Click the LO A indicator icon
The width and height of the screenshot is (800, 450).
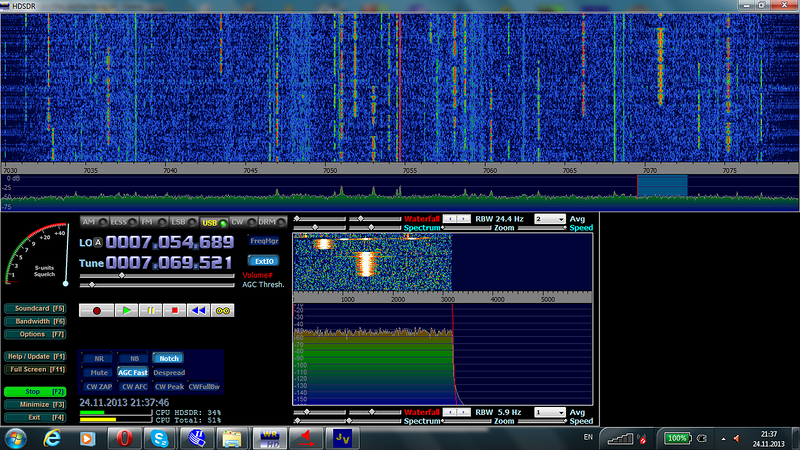[98, 243]
